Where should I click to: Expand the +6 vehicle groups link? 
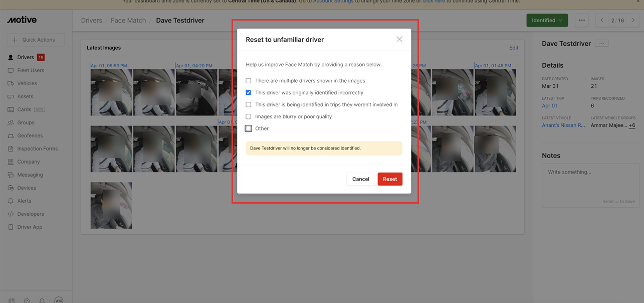[632, 125]
